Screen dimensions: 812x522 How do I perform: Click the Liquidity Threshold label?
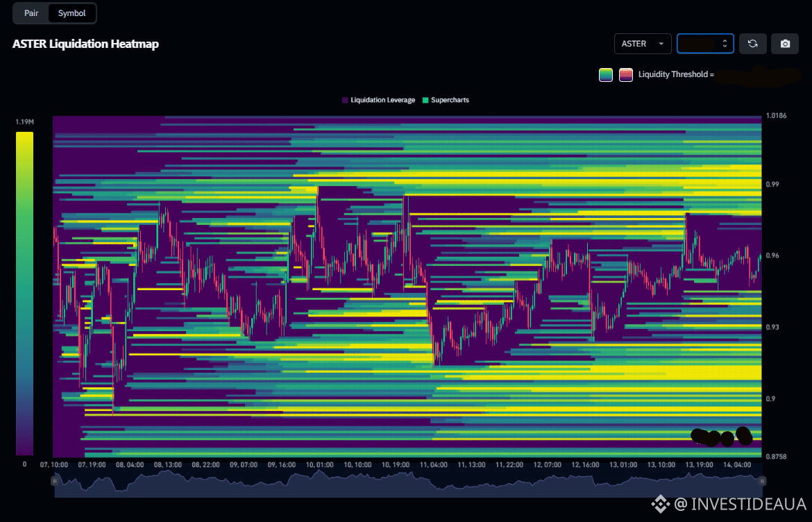tap(676, 74)
